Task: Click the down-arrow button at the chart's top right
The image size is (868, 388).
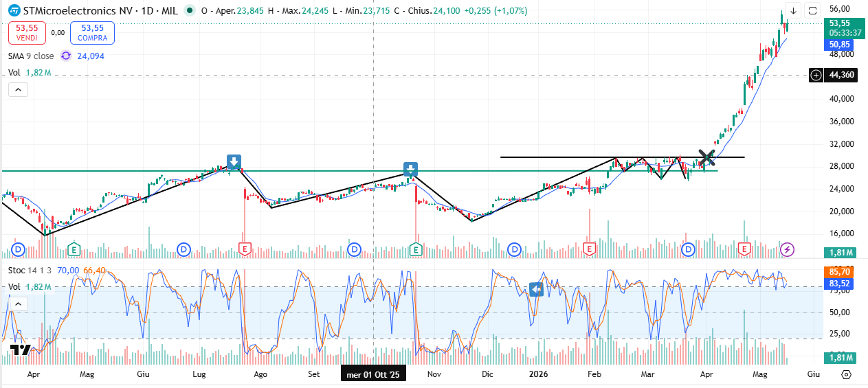Action: tap(793, 10)
